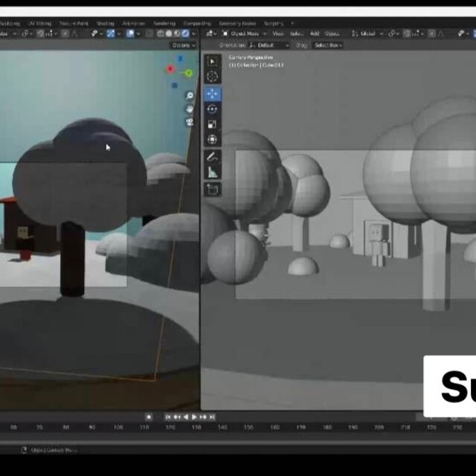Open the Object menu in right viewport

coord(332,33)
